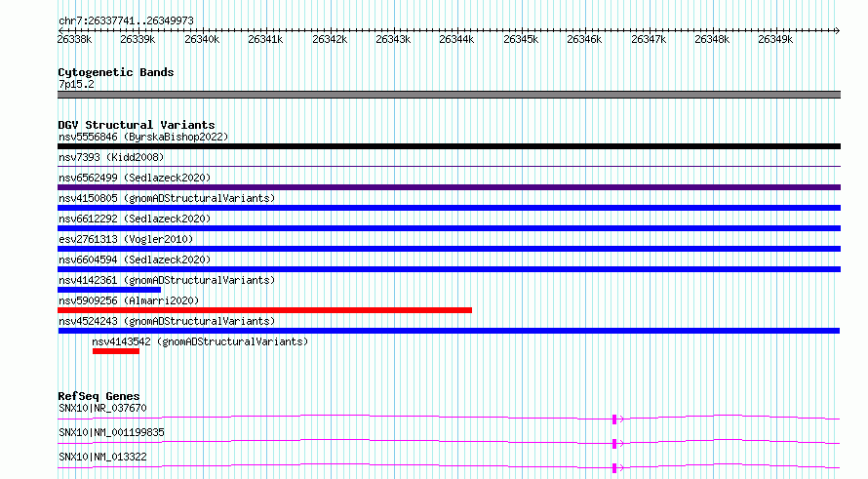Open nsv6562499 (Sedlazeck2020) variant label
Viewport: 868px width, 479px height.
coord(135,178)
